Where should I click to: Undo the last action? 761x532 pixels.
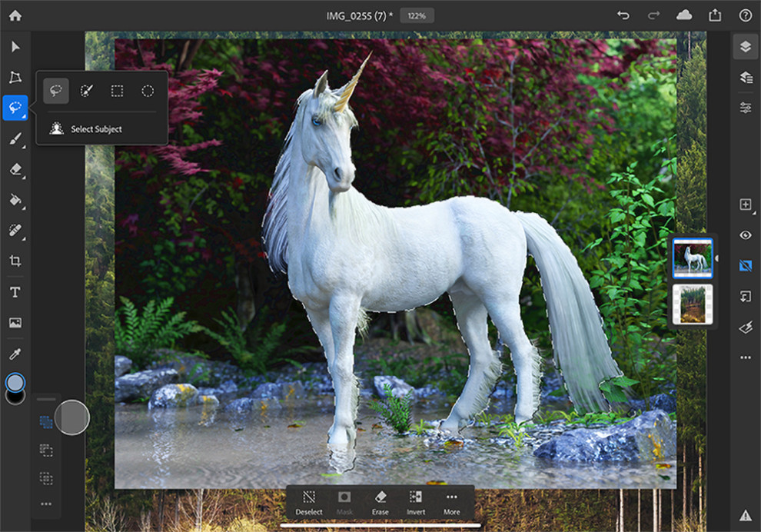click(x=623, y=15)
